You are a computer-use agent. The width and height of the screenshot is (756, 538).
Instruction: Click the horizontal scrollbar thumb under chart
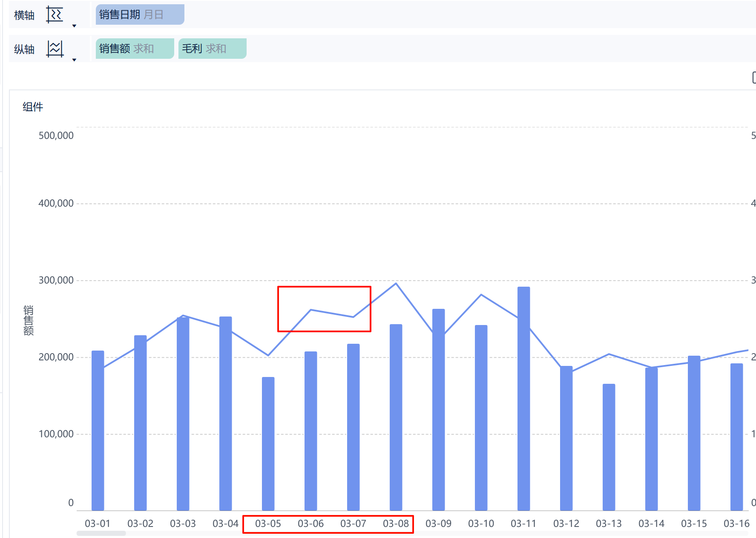[x=101, y=533]
